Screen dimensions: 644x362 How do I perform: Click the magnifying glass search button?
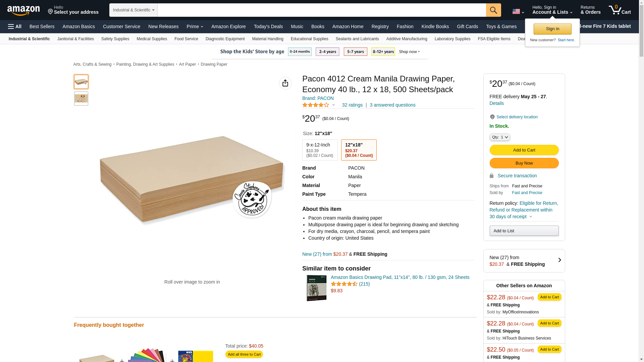[493, 10]
